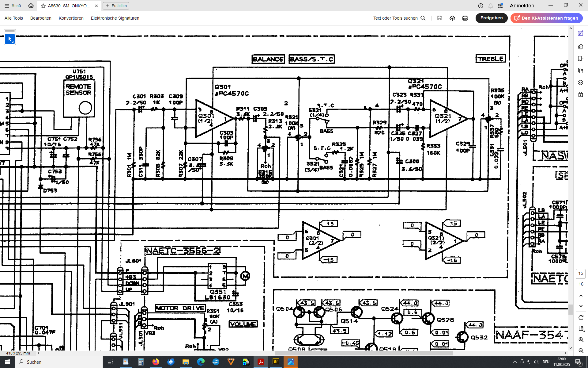Open the Bearbeiten menu
Screen dimensions: 588x368
[41, 18]
